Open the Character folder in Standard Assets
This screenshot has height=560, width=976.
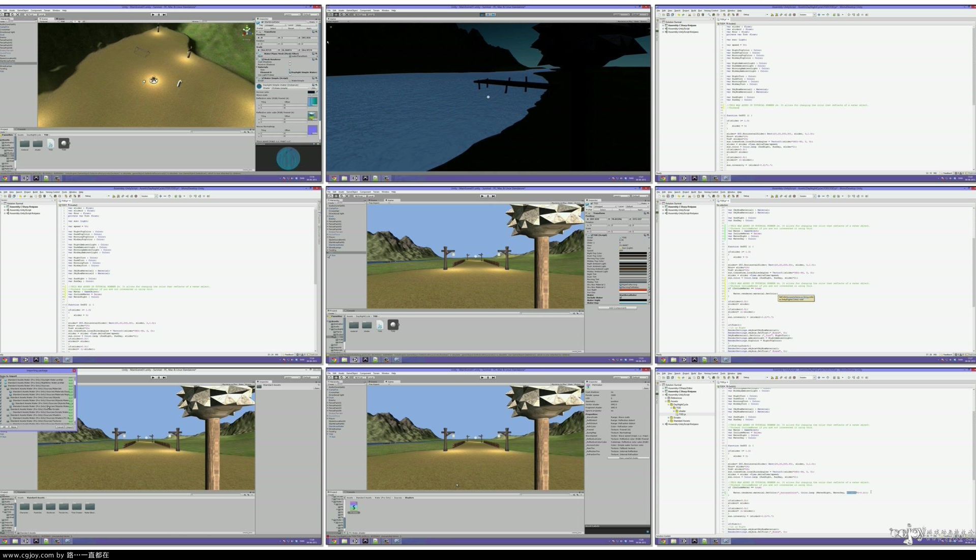tap(24, 508)
